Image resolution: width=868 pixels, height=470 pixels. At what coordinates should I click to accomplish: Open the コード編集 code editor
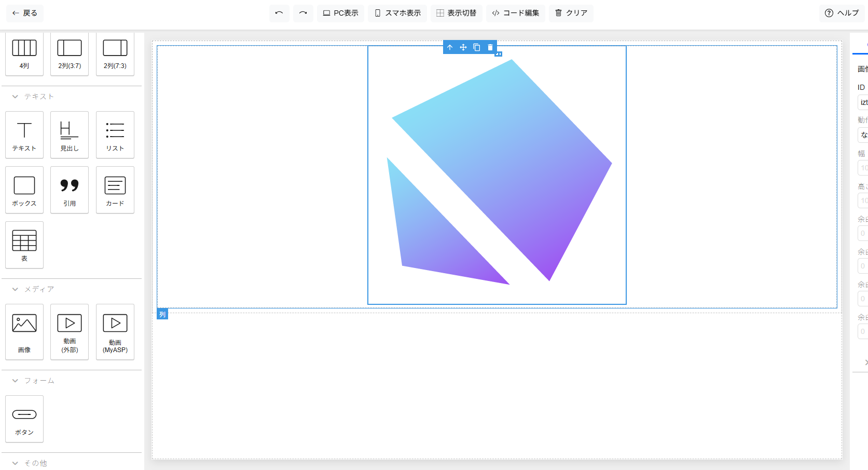(x=515, y=13)
